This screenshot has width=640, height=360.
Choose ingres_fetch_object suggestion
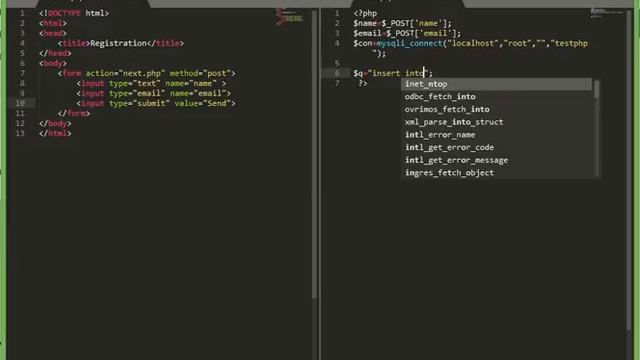[x=449, y=173]
